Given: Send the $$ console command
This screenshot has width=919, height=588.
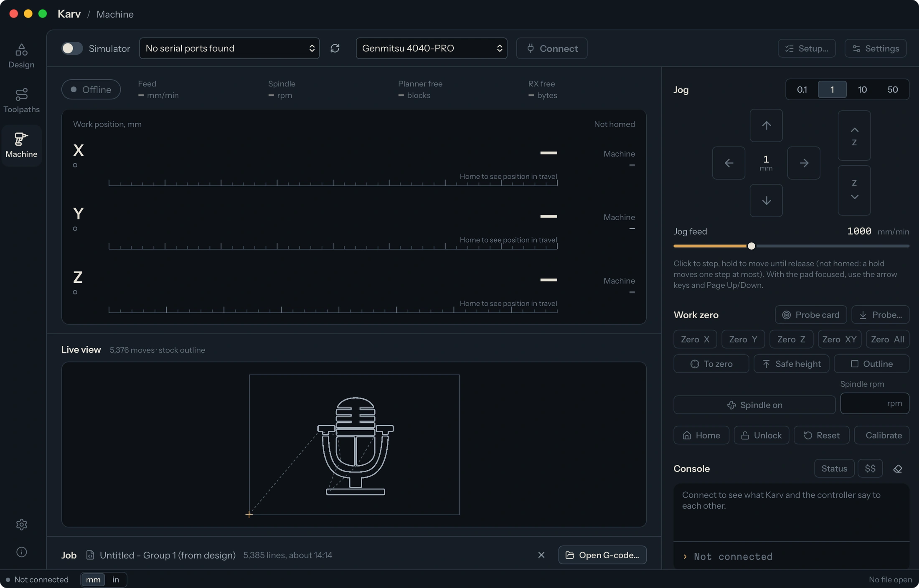Looking at the screenshot, I should click(x=870, y=469).
